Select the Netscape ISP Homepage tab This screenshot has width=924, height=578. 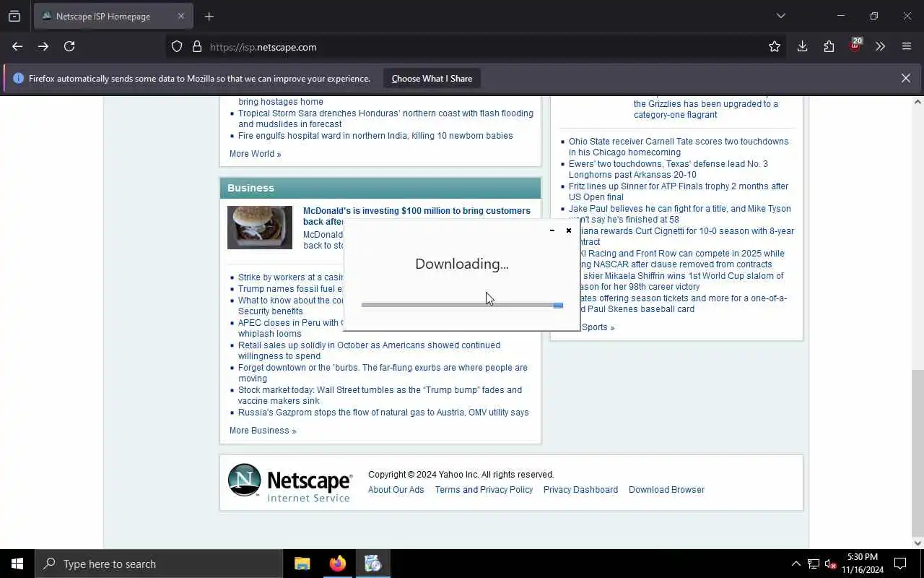(x=113, y=16)
